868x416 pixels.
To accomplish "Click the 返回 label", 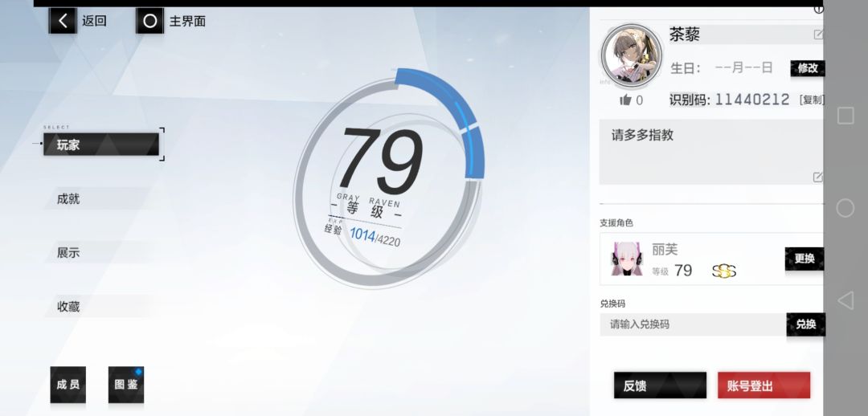I will tap(94, 21).
